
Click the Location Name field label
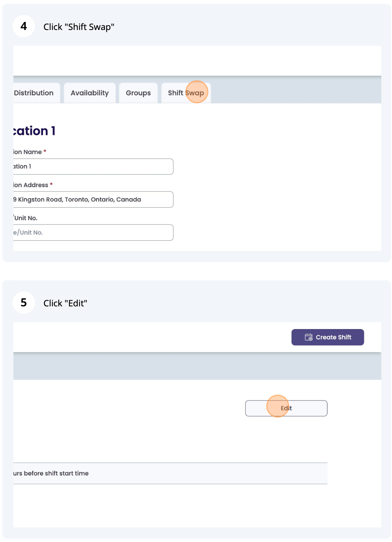[x=28, y=152]
